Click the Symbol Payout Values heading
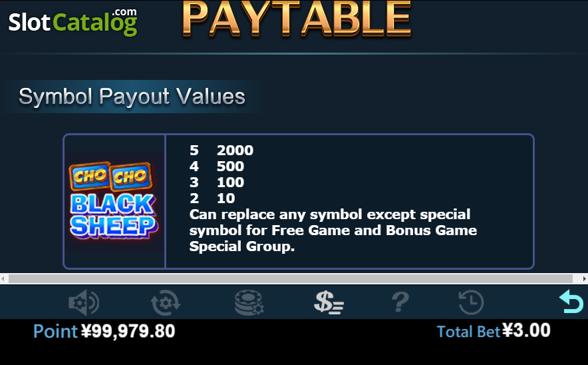 [x=132, y=97]
